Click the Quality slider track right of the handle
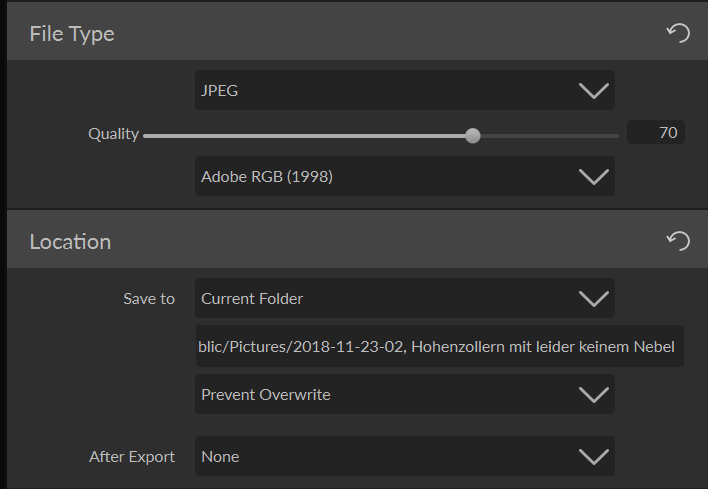This screenshot has height=489, width=708. tap(548, 135)
